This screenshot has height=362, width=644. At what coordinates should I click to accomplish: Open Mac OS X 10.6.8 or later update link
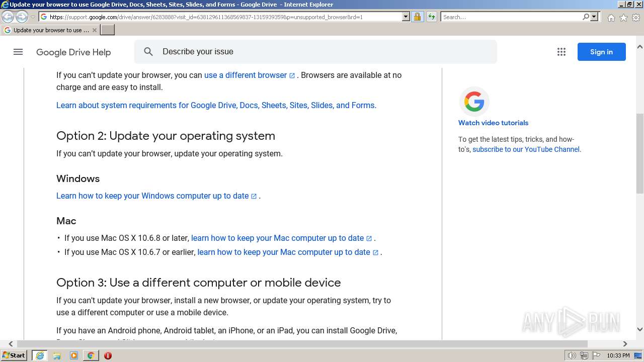click(277, 238)
